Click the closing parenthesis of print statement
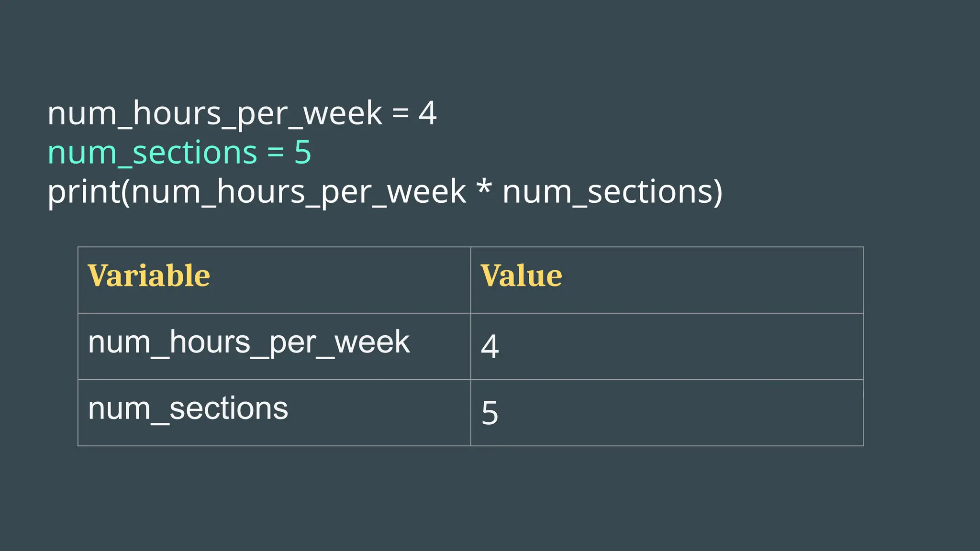The width and height of the screenshot is (980, 551). click(718, 192)
